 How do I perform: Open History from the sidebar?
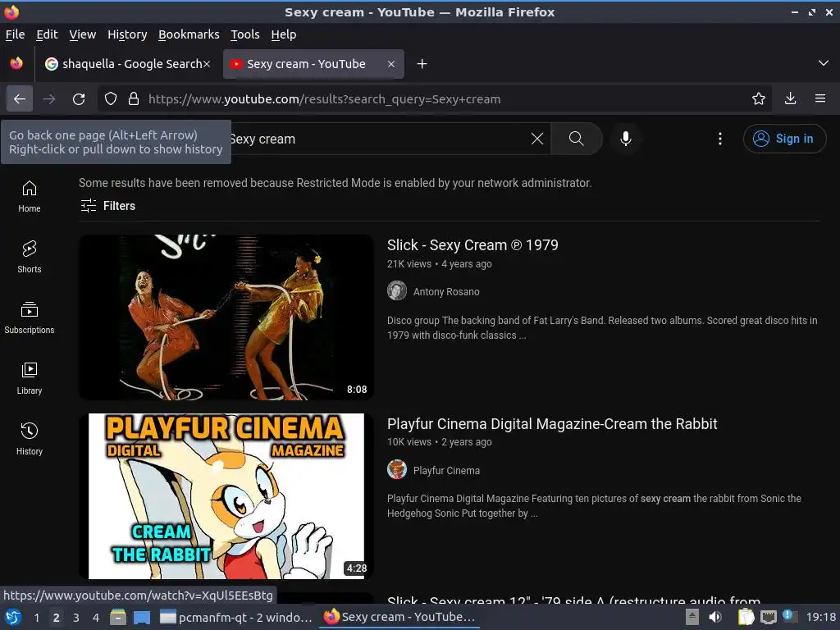(x=30, y=440)
